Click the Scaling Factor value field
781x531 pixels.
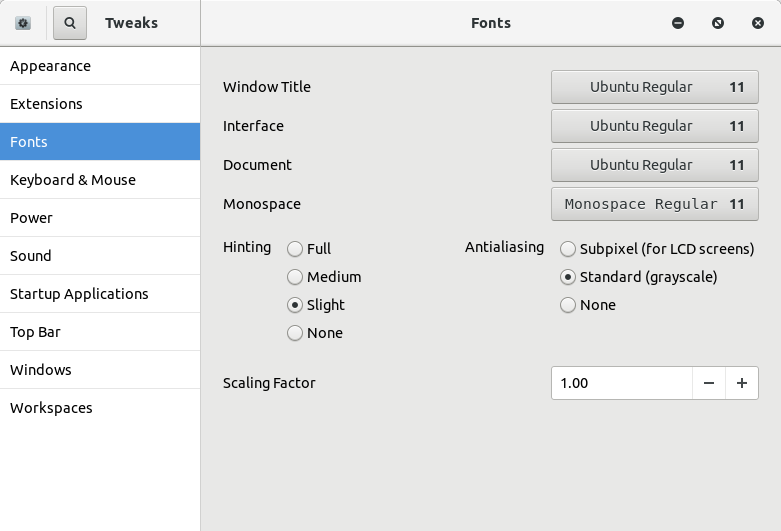620,383
